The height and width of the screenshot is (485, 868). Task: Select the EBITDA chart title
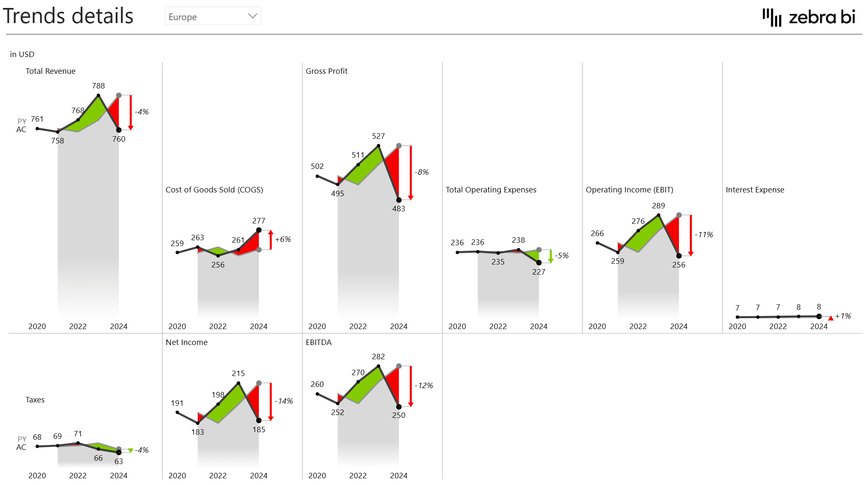318,342
